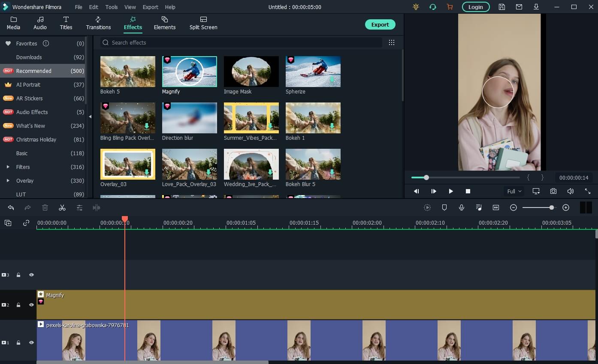Open the grid view options icon

(391, 42)
